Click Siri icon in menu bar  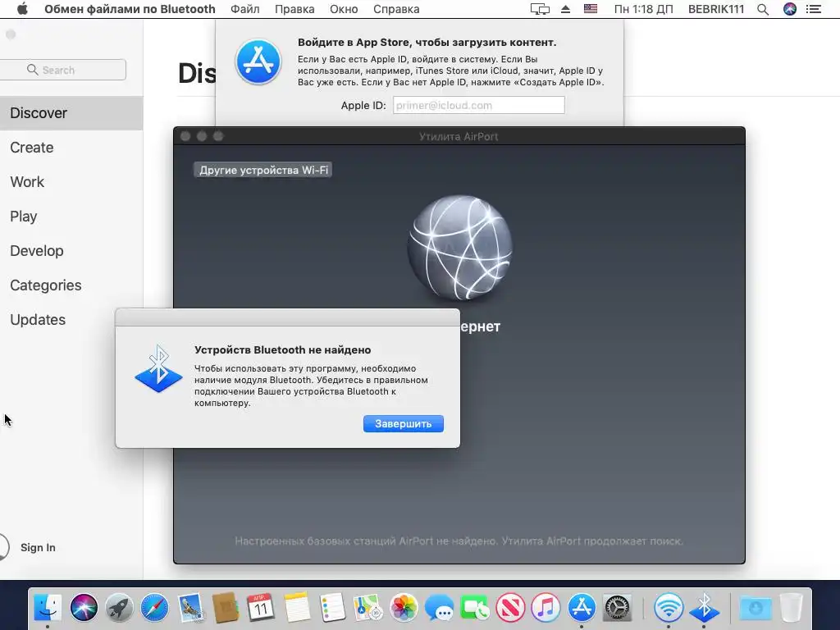click(x=790, y=9)
